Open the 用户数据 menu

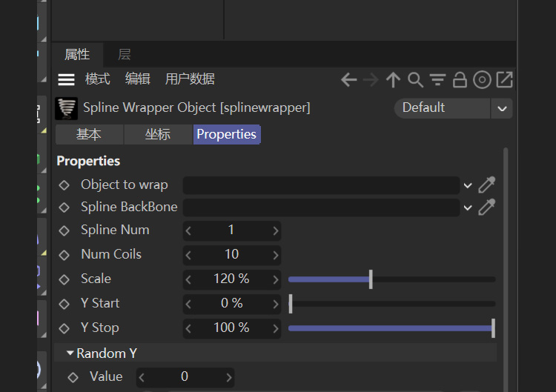tap(190, 79)
